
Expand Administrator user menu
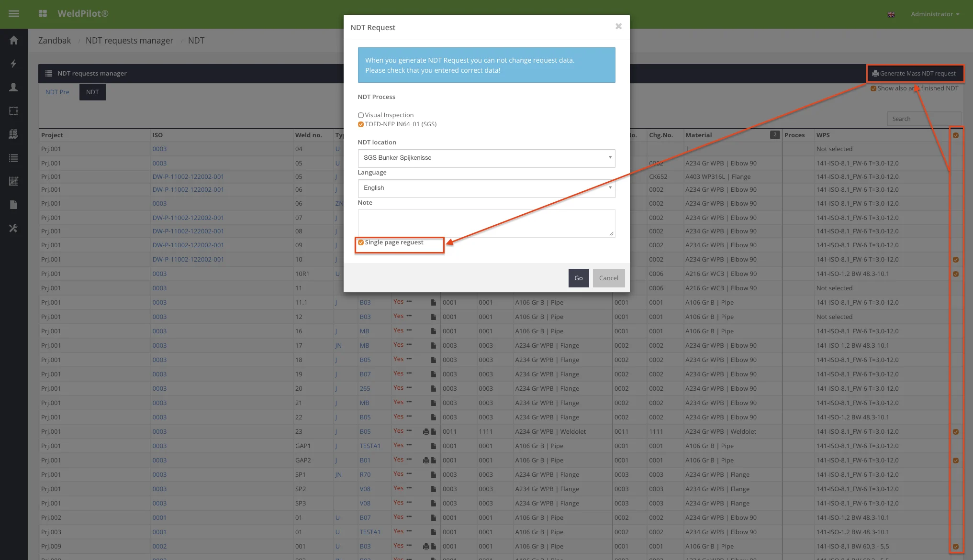(x=934, y=14)
